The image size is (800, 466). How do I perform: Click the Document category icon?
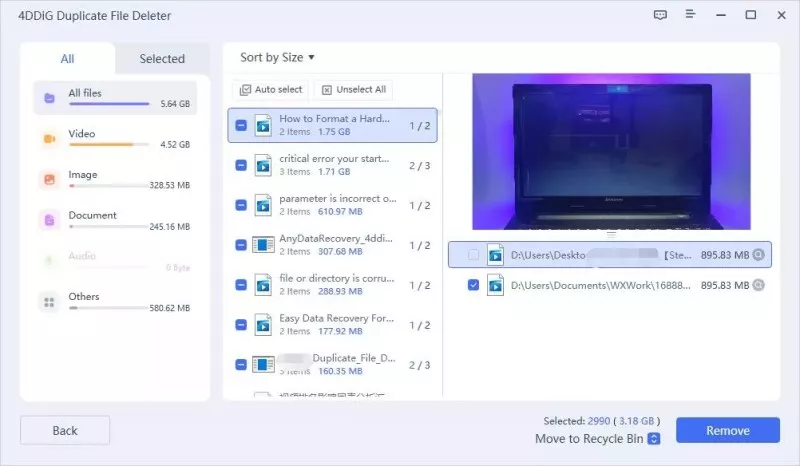click(x=49, y=220)
